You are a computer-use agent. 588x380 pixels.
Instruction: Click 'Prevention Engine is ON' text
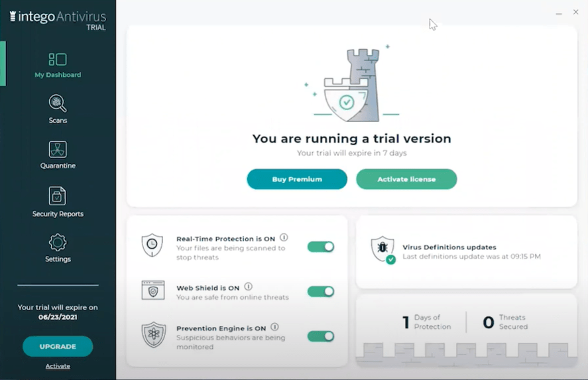click(x=221, y=328)
